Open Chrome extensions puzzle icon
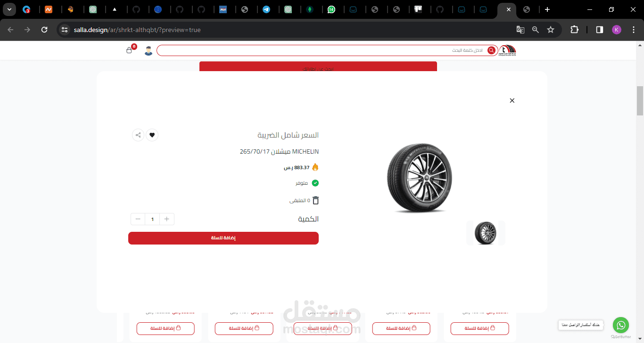This screenshot has height=343, width=644. coord(574,30)
